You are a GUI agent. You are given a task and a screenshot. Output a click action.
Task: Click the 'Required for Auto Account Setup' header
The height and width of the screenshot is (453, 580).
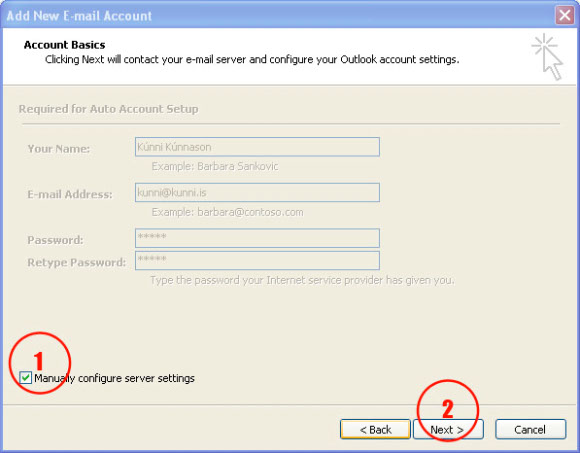(108, 109)
